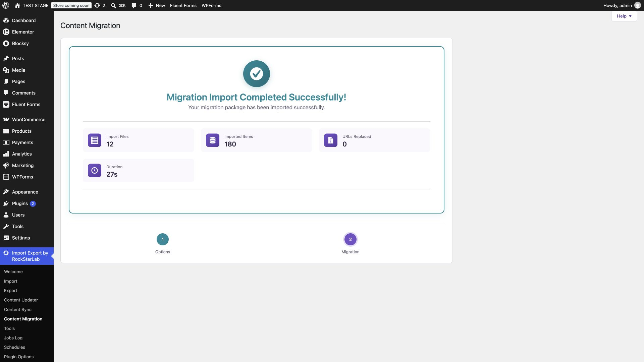Click the Duration clock icon
This screenshot has height=362, width=644.
95,171
